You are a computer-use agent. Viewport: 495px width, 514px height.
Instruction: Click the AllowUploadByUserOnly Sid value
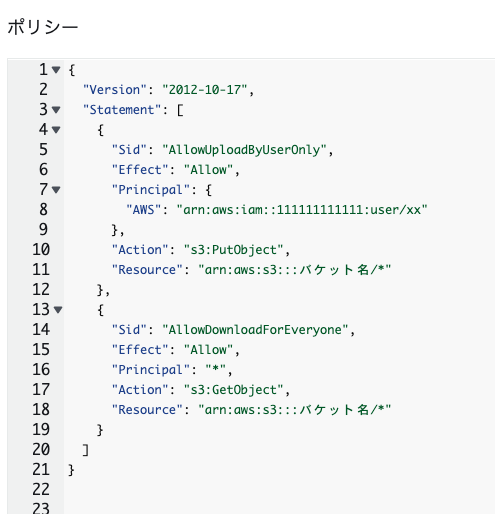click(x=244, y=150)
